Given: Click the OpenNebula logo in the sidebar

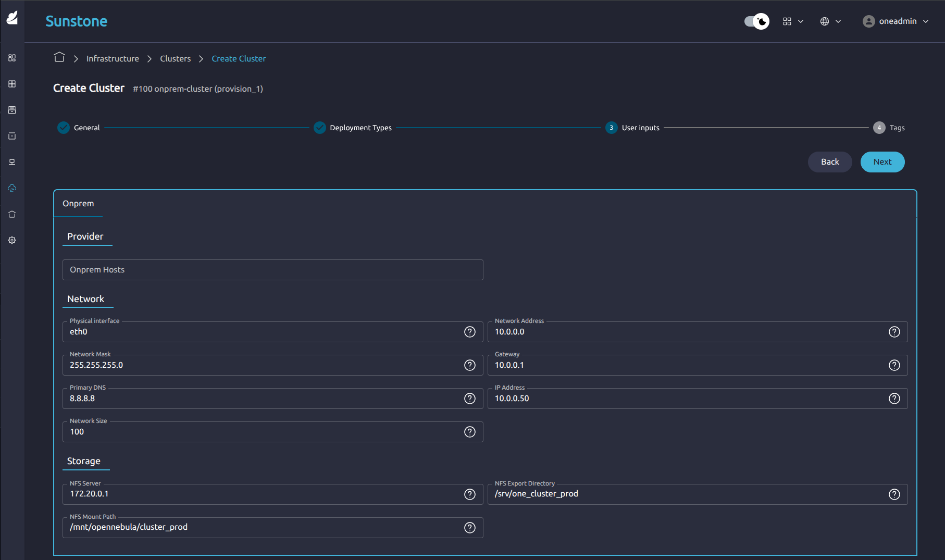Looking at the screenshot, I should (12, 18).
